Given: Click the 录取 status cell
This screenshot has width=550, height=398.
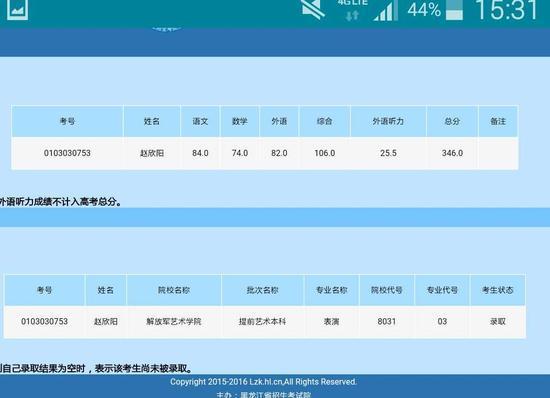Looking at the screenshot, I should click(498, 322).
